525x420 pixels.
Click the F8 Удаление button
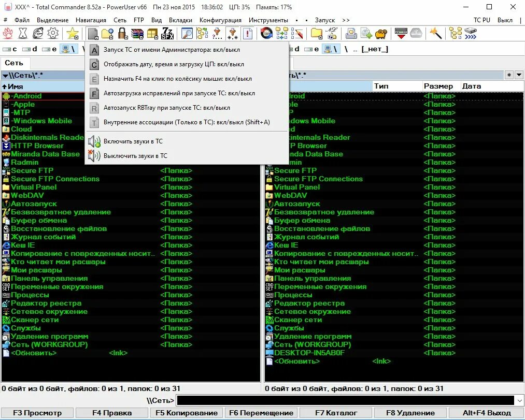tap(410, 413)
